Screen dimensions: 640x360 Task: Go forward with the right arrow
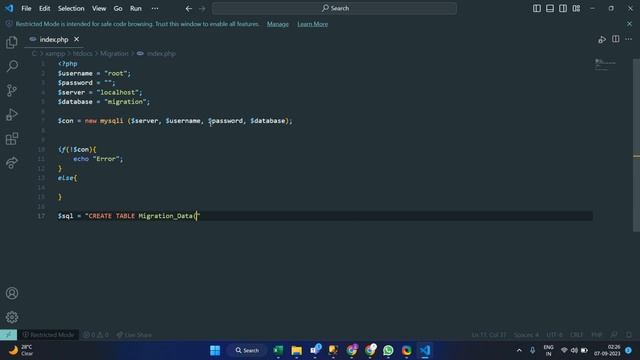(202, 8)
